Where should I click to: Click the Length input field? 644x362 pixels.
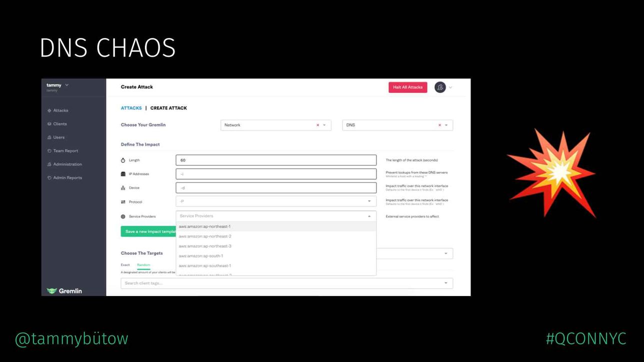[276, 160]
